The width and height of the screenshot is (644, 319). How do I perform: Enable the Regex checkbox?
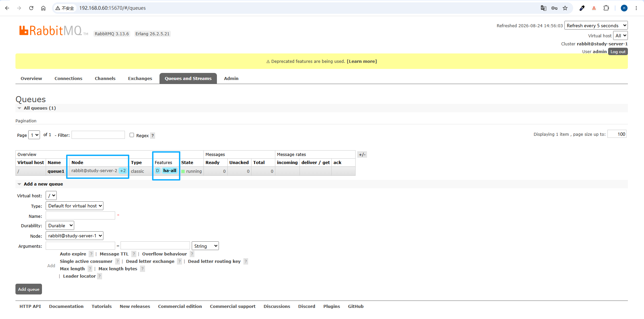132,135
